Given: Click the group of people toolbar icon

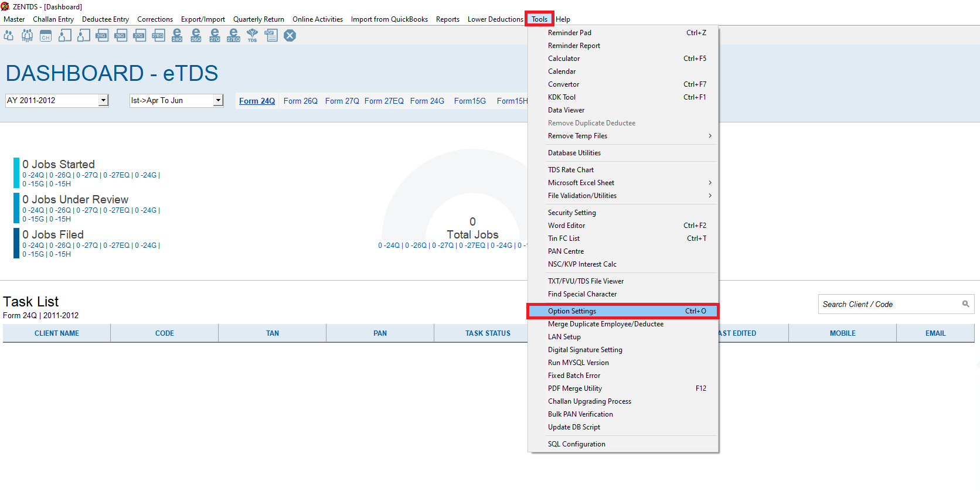Looking at the screenshot, I should (x=27, y=36).
